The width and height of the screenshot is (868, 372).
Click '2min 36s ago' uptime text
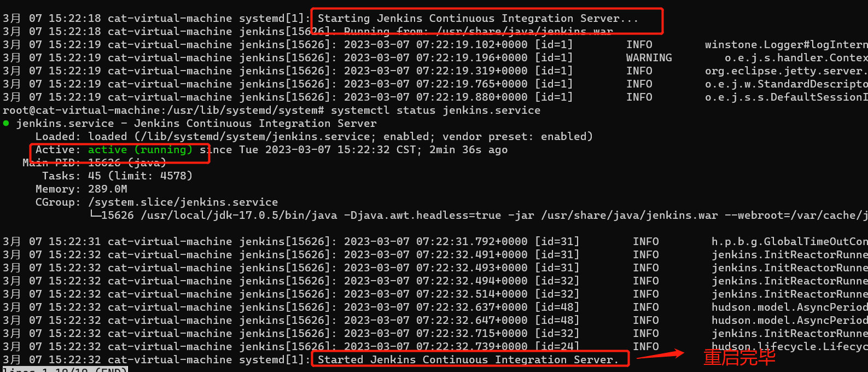coord(468,150)
